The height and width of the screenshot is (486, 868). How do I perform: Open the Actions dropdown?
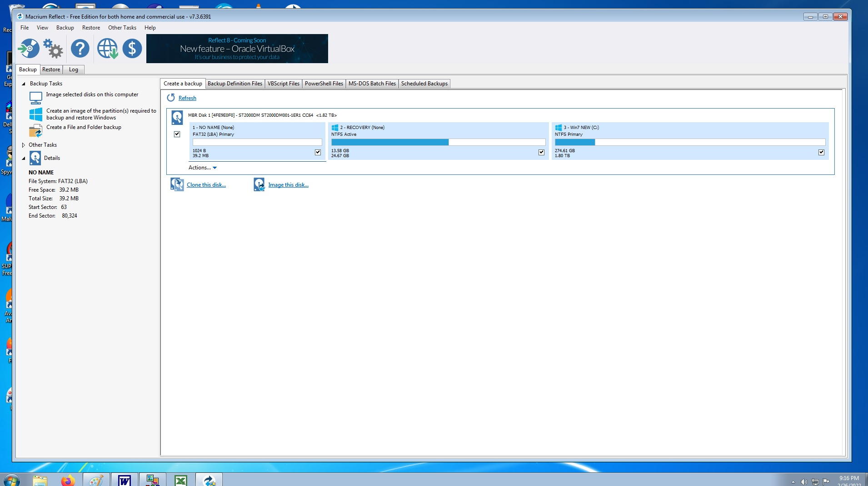coord(202,168)
